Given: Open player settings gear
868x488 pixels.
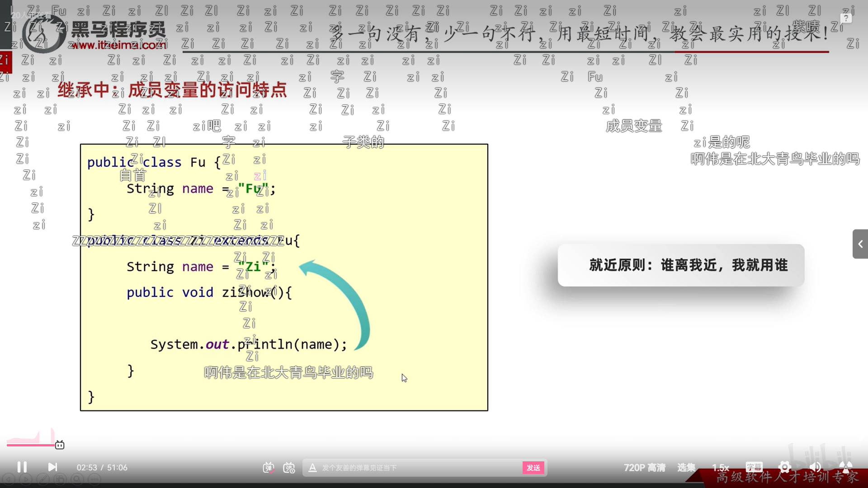Looking at the screenshot, I should [785, 467].
